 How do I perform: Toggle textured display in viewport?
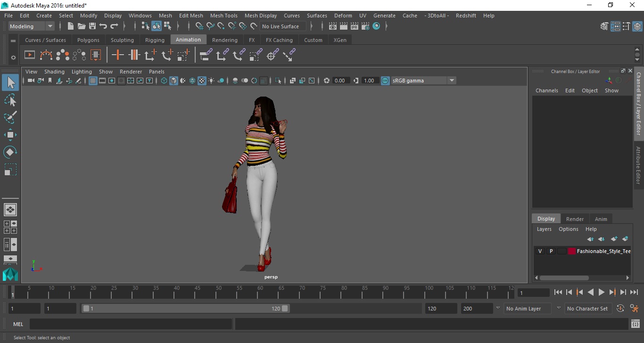click(x=202, y=81)
